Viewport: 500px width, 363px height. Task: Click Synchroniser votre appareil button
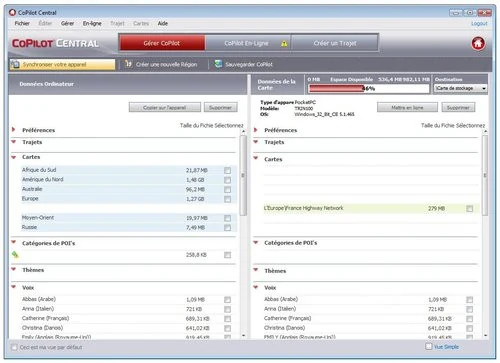62,64
